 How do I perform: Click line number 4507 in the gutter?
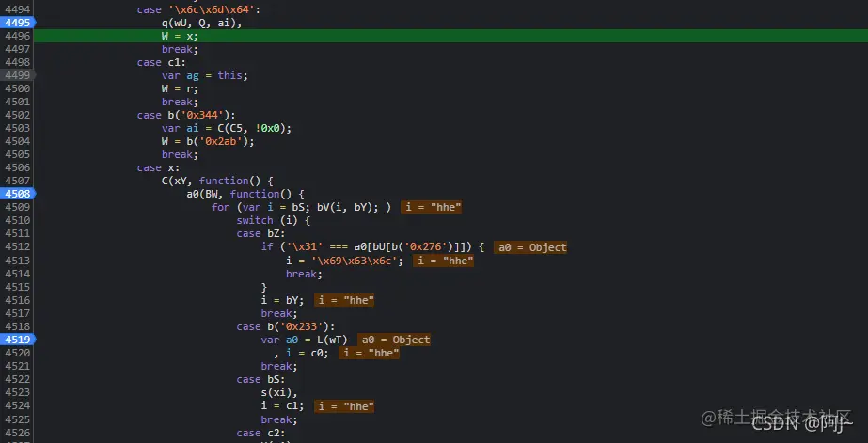[18, 182]
